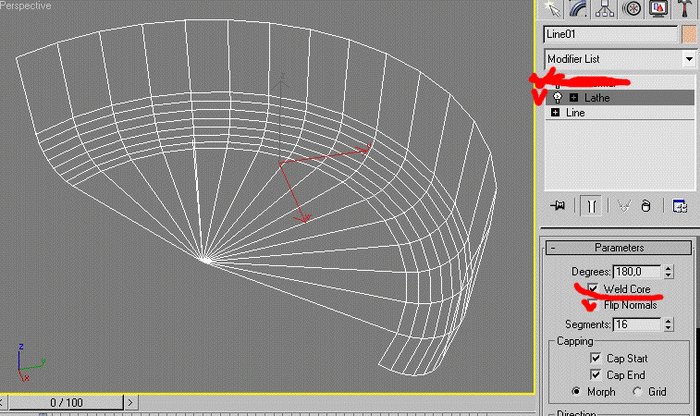This screenshot has width=700, height=416.
Task: Toggle Show End Result icon
Action: (x=591, y=206)
